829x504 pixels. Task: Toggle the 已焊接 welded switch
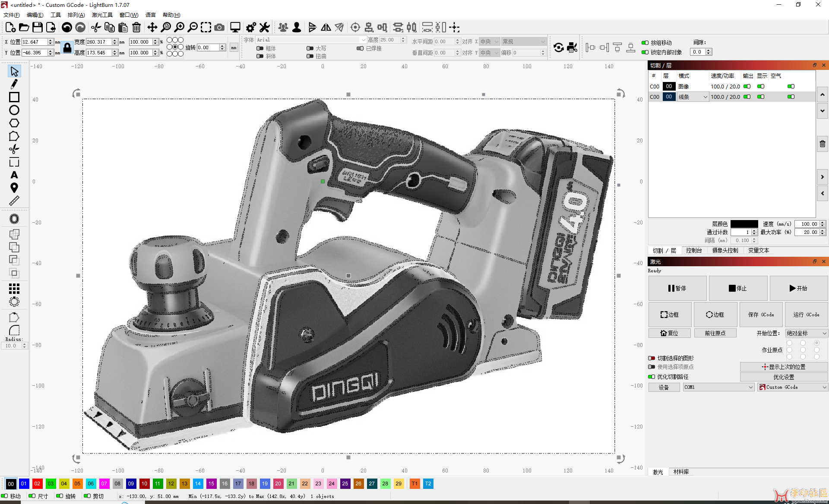[x=360, y=48]
